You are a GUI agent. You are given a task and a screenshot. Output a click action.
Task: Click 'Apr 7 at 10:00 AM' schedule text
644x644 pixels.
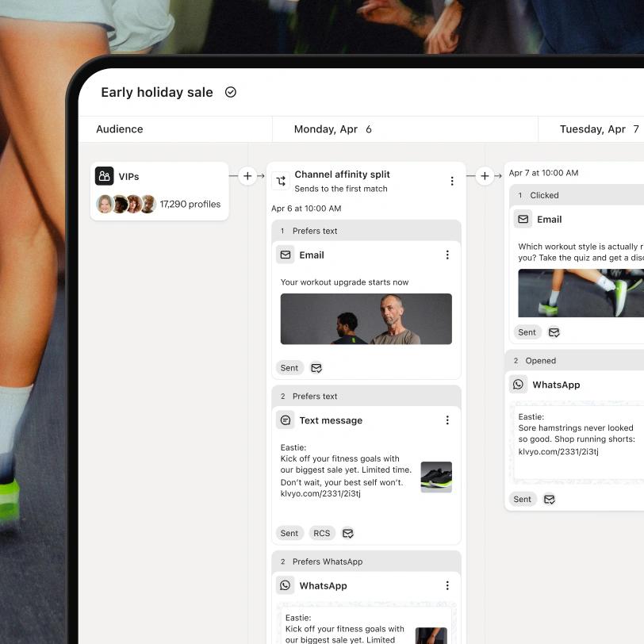pos(543,173)
